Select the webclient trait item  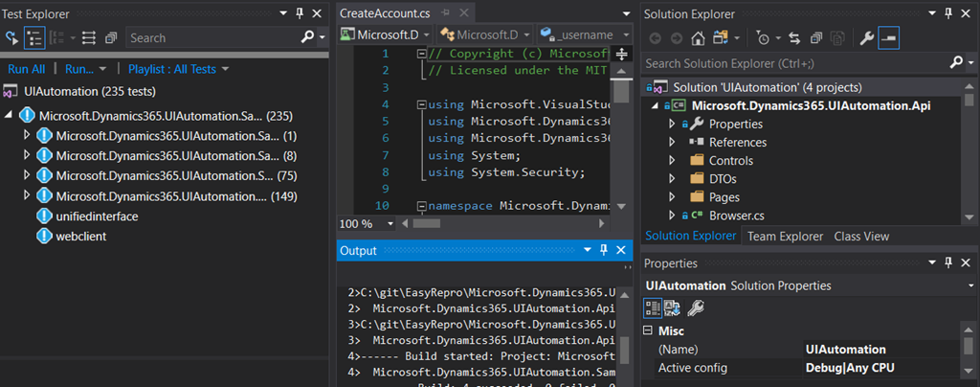pyautogui.click(x=81, y=237)
